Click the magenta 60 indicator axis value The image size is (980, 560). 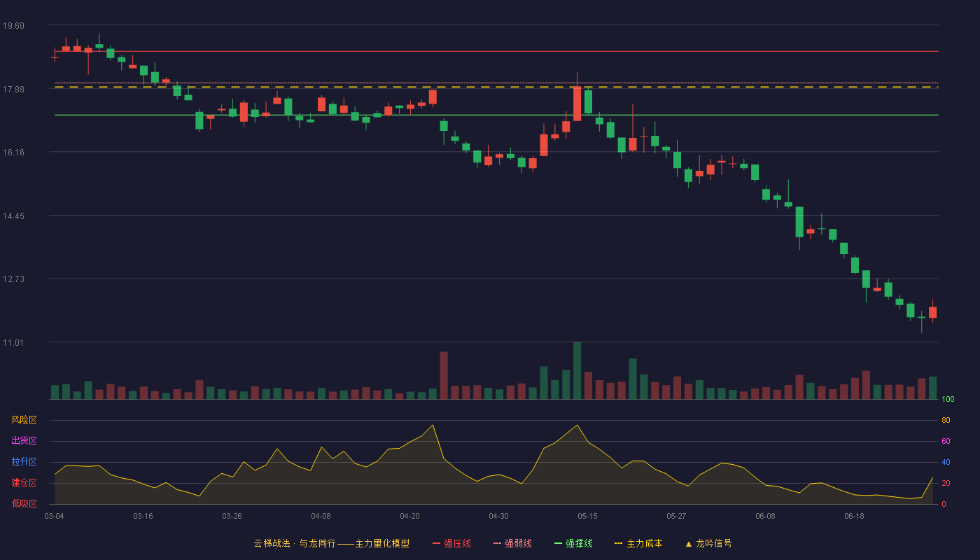click(946, 441)
